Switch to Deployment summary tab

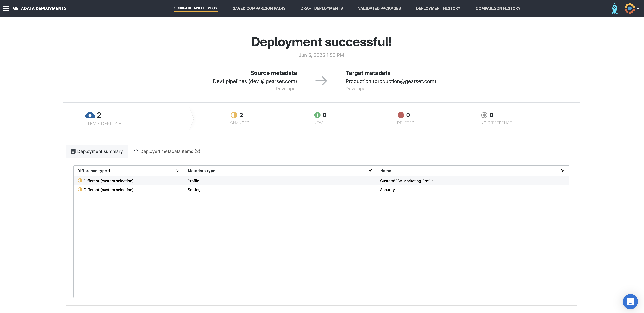tap(97, 151)
